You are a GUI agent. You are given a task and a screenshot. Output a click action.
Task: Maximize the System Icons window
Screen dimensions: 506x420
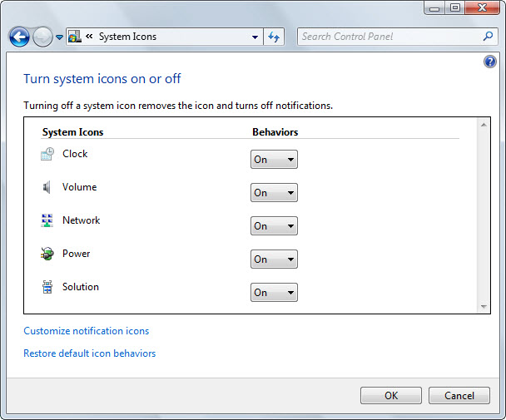pyautogui.click(x=455, y=7)
